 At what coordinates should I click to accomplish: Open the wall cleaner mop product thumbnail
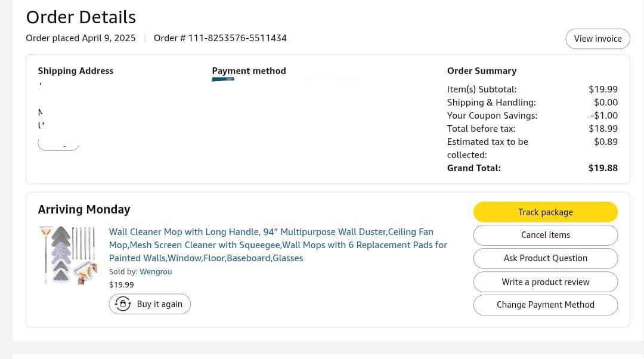[68, 255]
